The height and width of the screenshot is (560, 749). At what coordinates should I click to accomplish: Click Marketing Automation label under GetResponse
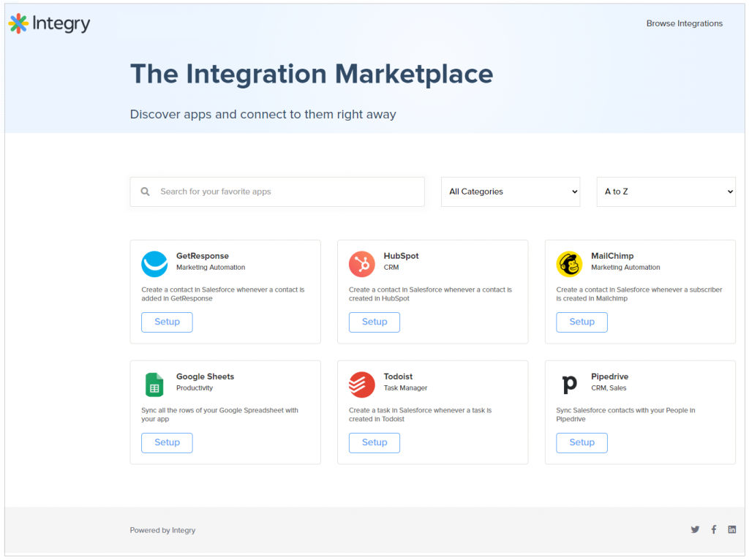211,268
